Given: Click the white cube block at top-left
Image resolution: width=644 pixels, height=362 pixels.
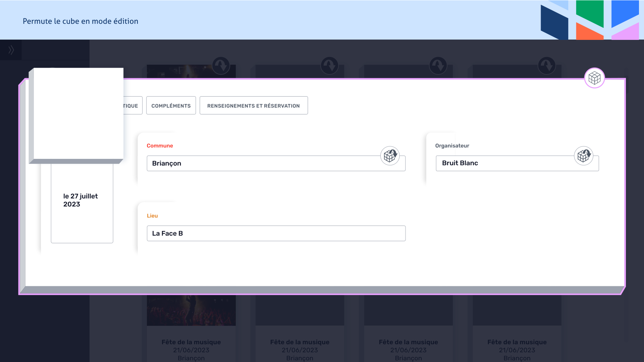Looking at the screenshot, I should [78, 113].
